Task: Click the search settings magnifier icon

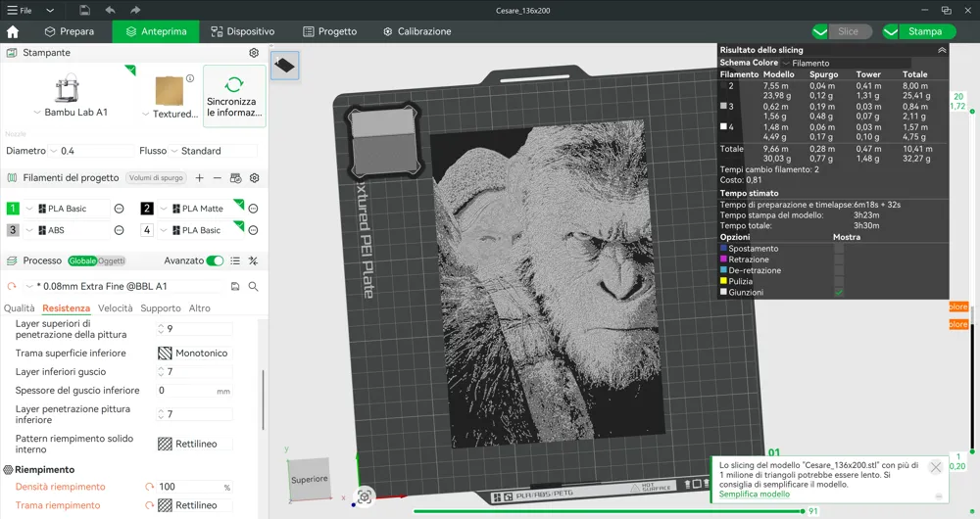Action: point(253,286)
